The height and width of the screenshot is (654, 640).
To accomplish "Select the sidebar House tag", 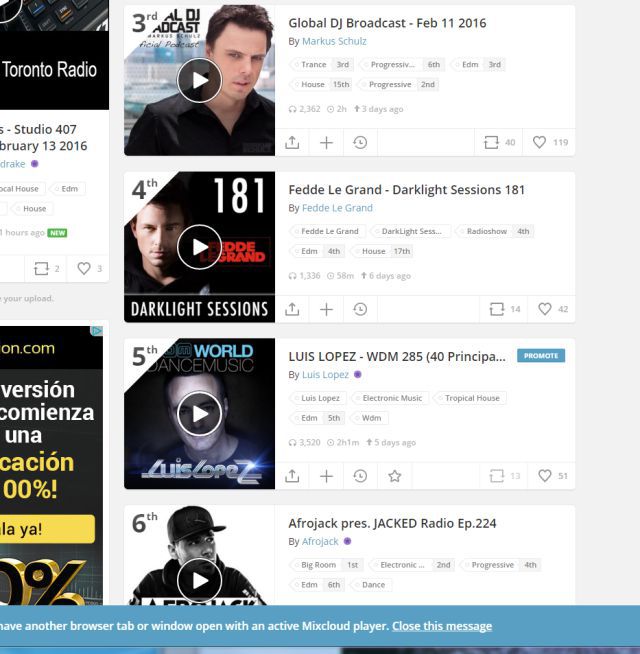I will point(32,209).
